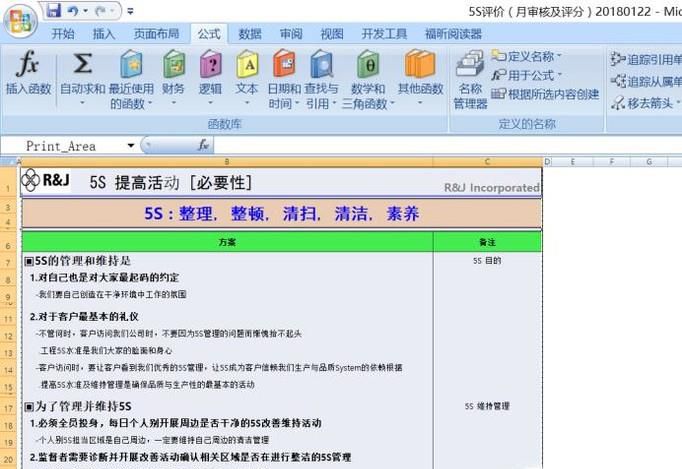Image resolution: width=682 pixels, height=469 pixels.
Task: Click the Office button logo
Action: pos(20,20)
